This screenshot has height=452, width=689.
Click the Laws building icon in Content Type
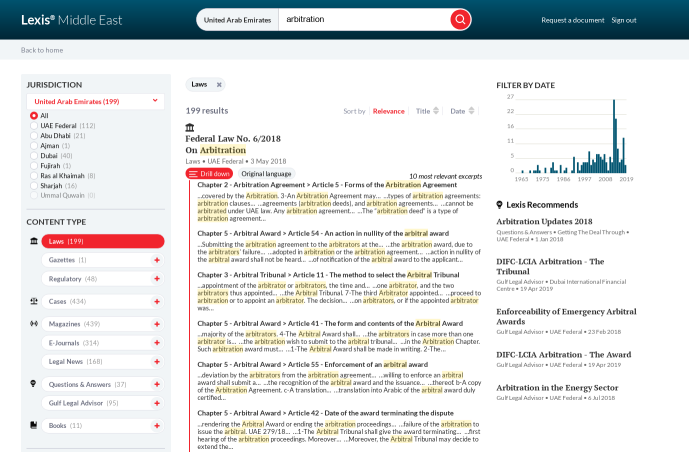coord(34,241)
